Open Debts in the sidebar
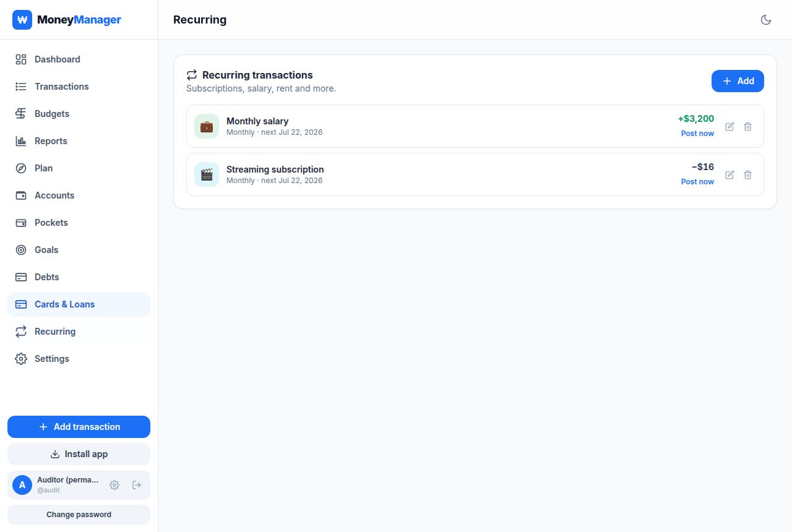This screenshot has height=532, width=792. (x=79, y=277)
